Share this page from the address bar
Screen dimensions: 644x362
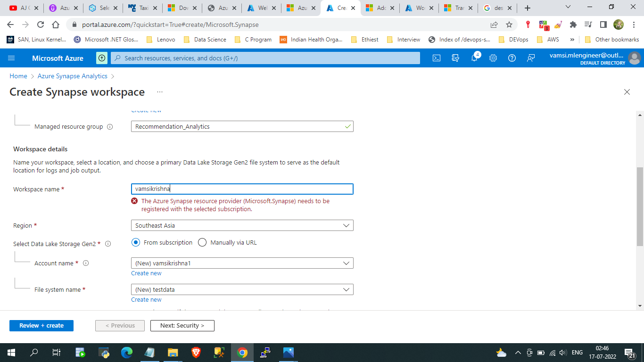click(494, 25)
